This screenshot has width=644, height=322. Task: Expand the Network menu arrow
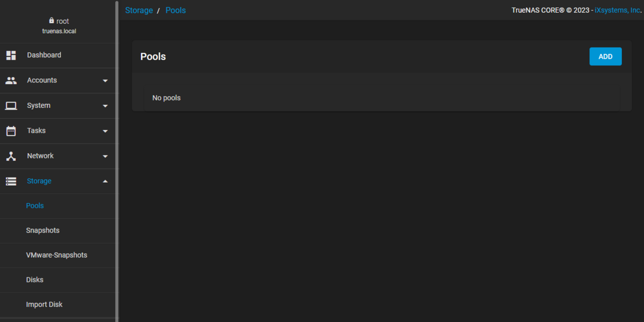pos(105,156)
